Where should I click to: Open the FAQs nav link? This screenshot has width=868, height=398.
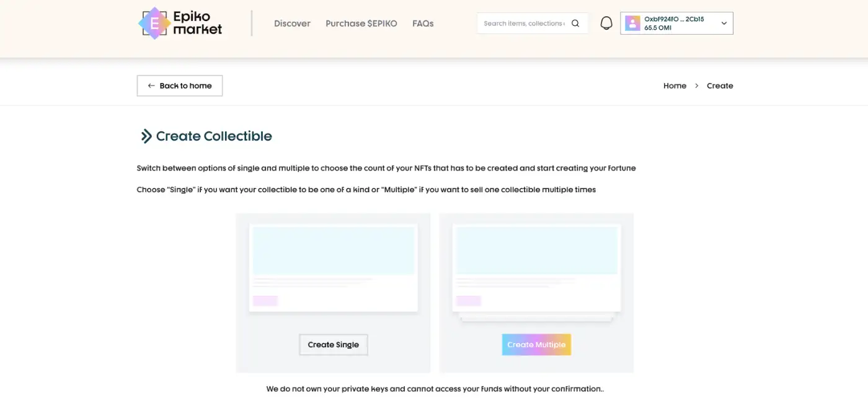point(423,24)
